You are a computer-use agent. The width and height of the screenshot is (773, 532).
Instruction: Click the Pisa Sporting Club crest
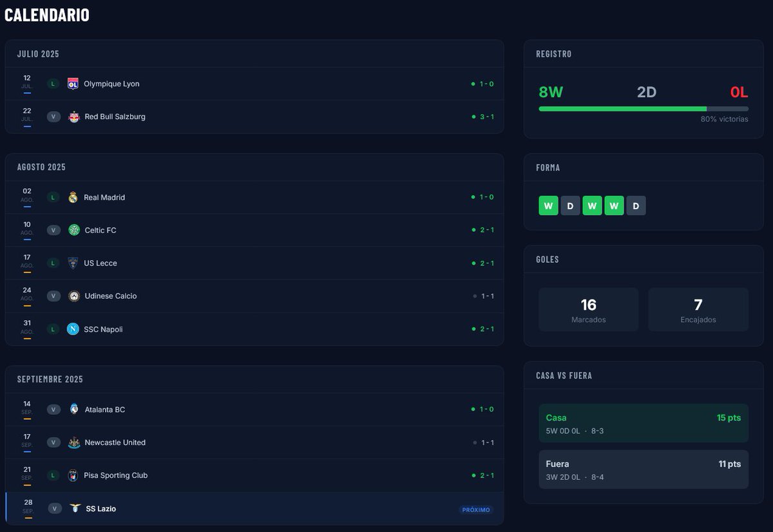pos(73,475)
